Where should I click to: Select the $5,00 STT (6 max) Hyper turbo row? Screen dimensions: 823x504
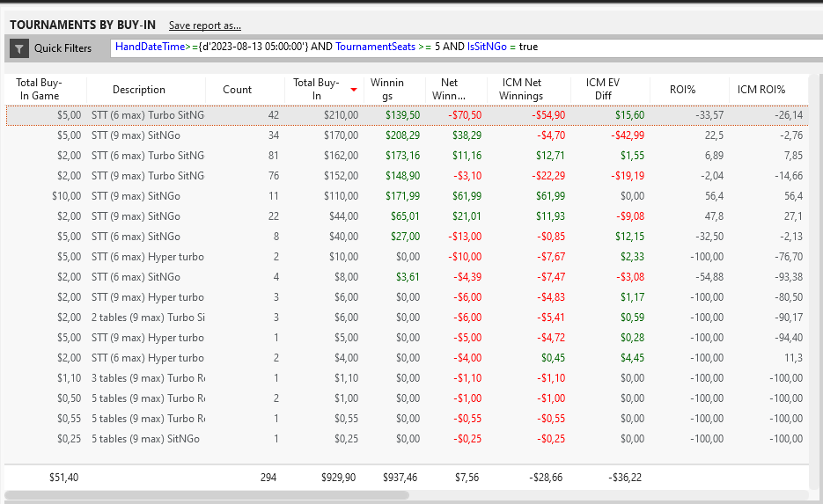407,257
